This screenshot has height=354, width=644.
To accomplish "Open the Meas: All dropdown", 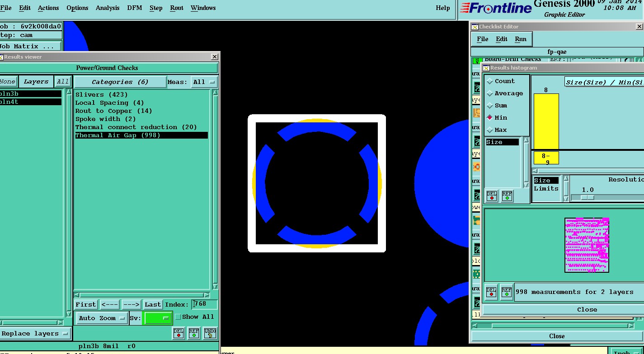I will pos(205,82).
